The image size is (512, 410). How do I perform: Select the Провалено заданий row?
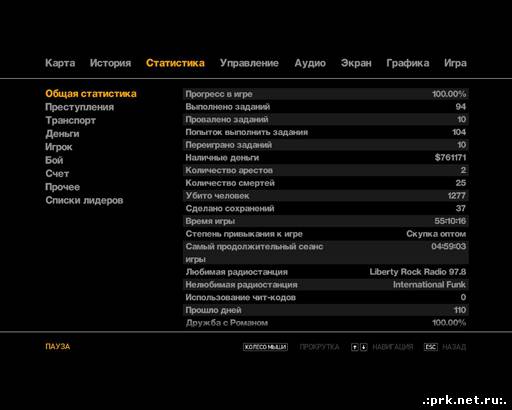pos(326,119)
